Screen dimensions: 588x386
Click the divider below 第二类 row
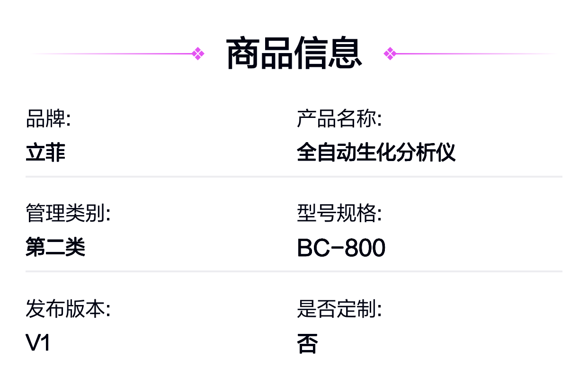(x=294, y=271)
